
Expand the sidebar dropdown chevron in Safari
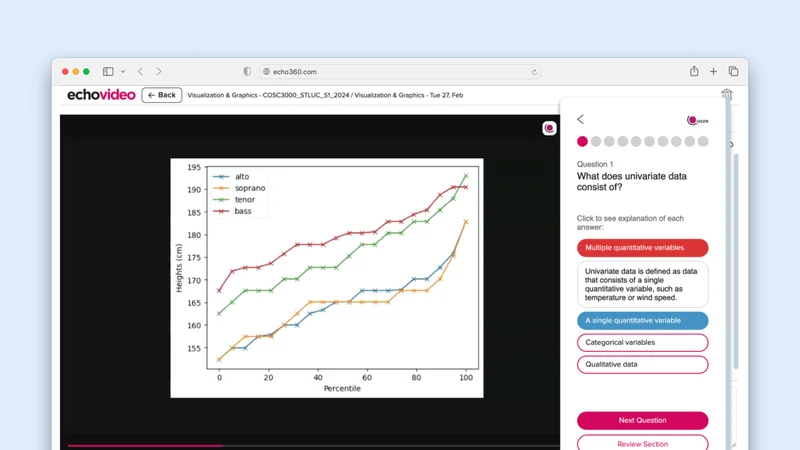pyautogui.click(x=123, y=72)
